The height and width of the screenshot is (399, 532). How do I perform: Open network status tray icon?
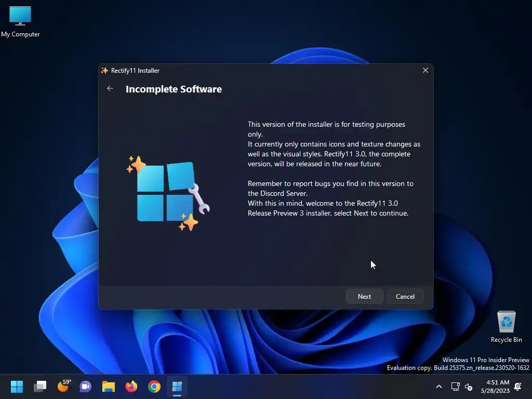[455, 387]
